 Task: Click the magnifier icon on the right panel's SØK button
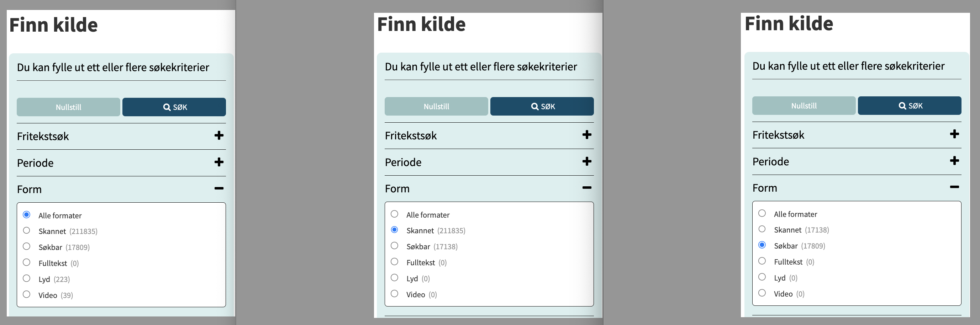902,106
